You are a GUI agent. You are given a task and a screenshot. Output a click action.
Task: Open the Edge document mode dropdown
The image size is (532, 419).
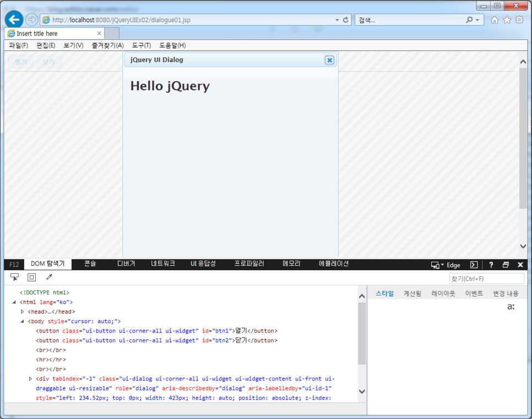click(x=446, y=265)
